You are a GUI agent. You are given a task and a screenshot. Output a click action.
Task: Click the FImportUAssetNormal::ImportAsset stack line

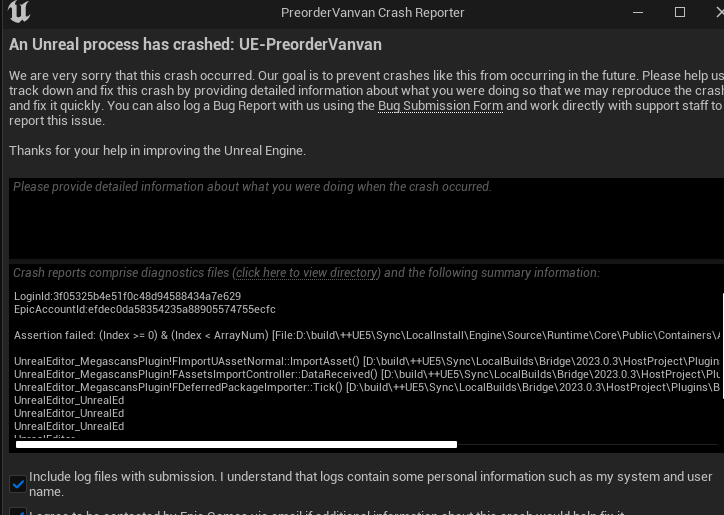tap(367, 361)
